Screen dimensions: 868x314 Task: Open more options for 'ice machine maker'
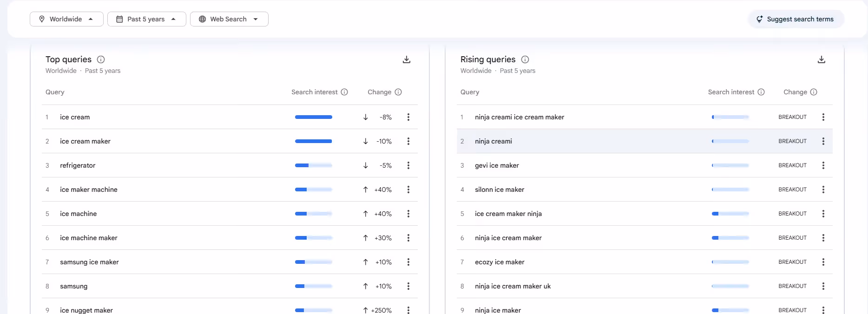[408, 238]
